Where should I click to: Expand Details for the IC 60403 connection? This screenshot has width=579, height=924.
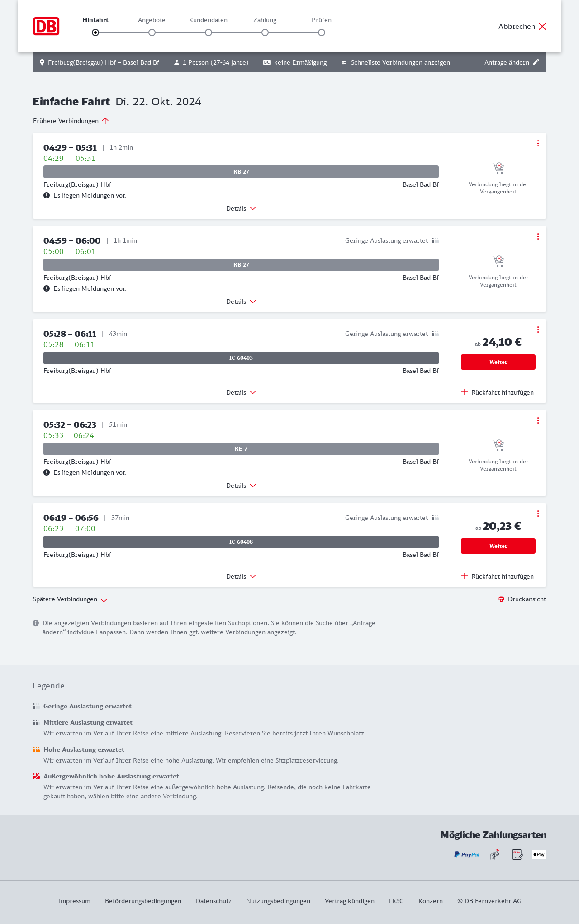coord(241,392)
